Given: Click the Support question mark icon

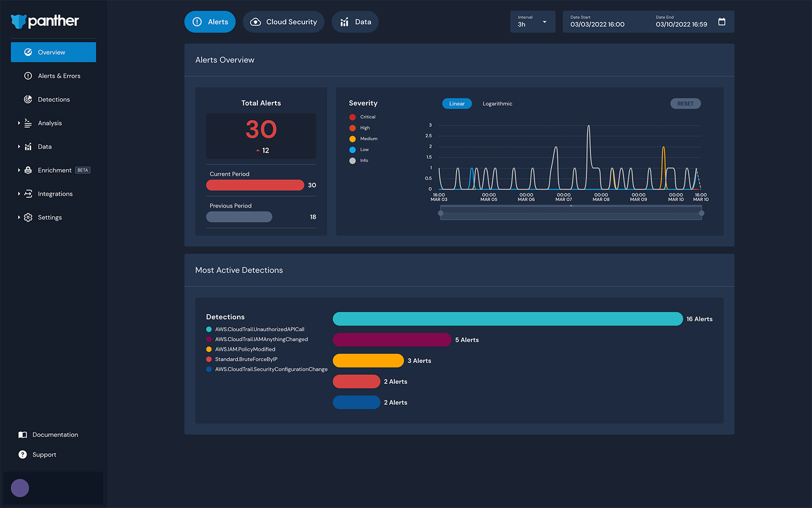Looking at the screenshot, I should click(x=22, y=455).
